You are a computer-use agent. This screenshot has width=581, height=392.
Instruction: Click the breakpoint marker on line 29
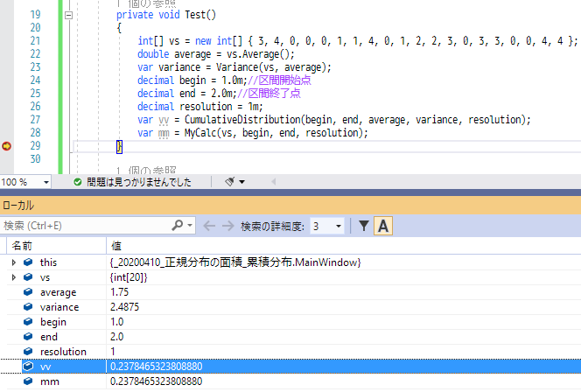point(7,146)
